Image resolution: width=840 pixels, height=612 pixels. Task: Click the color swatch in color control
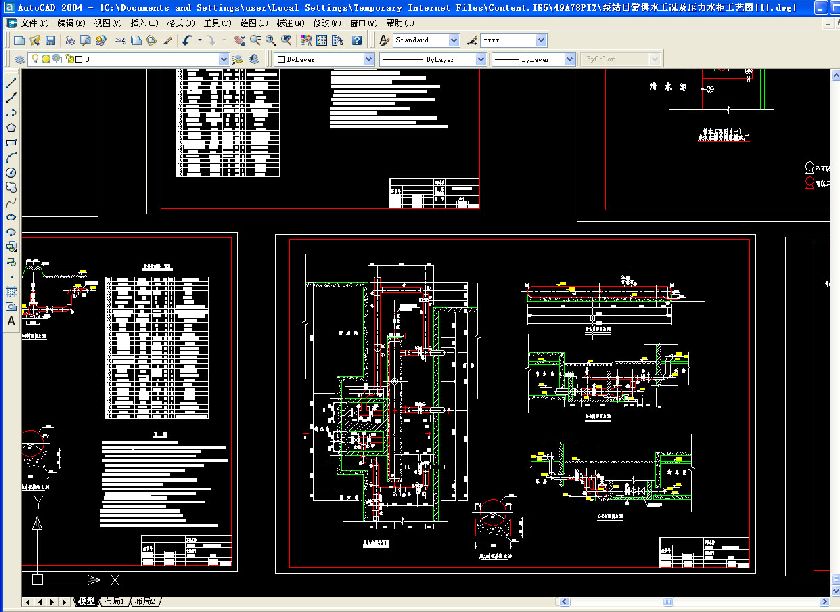[x=281, y=59]
